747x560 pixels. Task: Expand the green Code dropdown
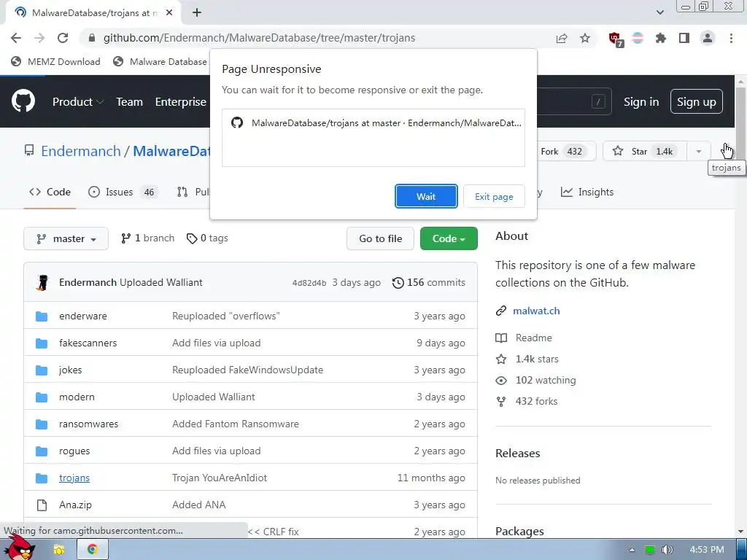449,238
